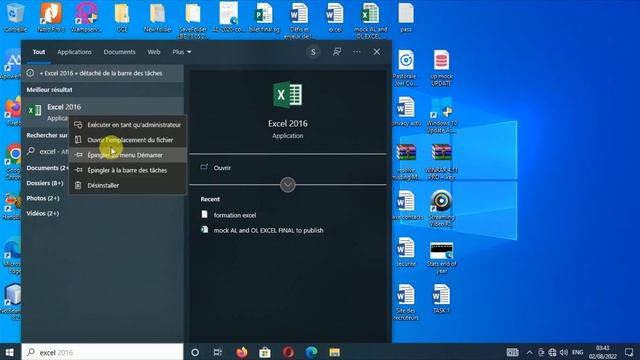640x360 pixels.
Task: Expand the Photos (2+) results category
Action: pos(43,198)
